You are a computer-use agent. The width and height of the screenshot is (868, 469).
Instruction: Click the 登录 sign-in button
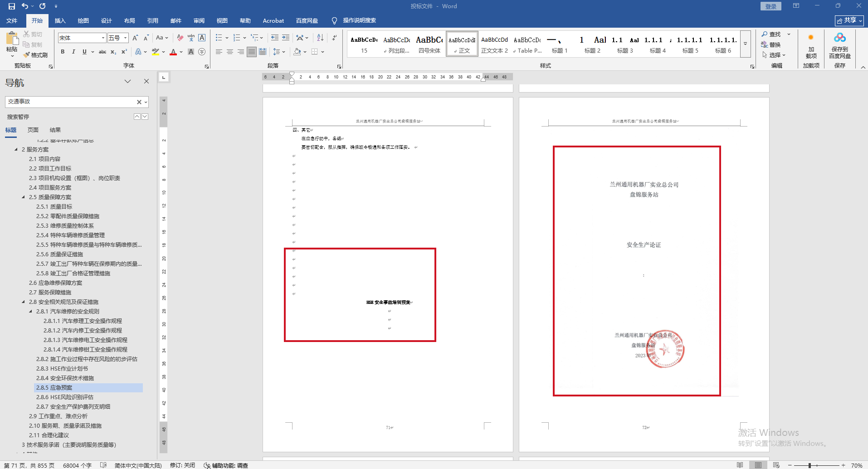tap(771, 6)
